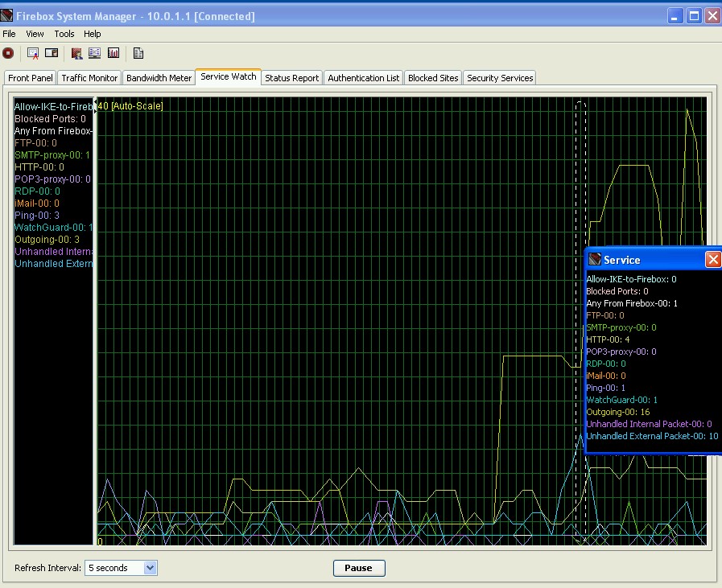Select the Service Watch tab
This screenshot has height=588, width=722.
pyautogui.click(x=229, y=76)
